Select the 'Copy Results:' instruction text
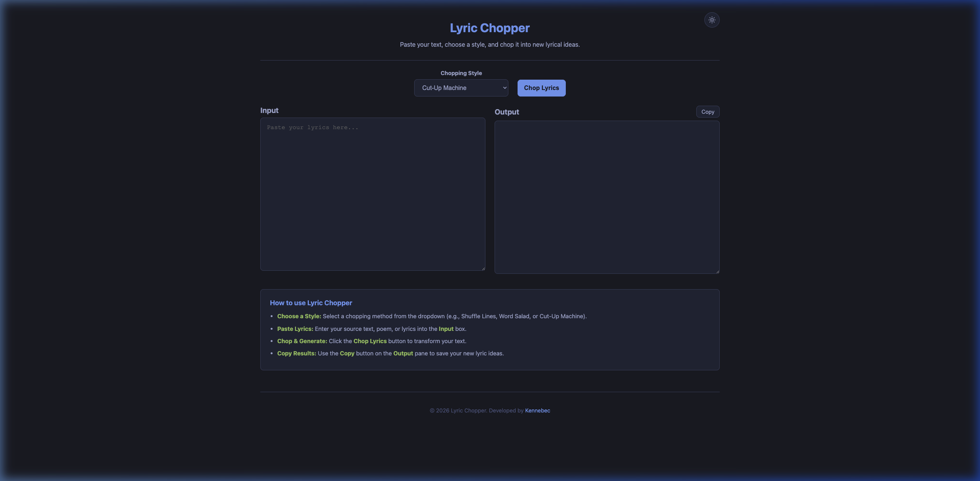980x481 pixels. click(x=297, y=353)
